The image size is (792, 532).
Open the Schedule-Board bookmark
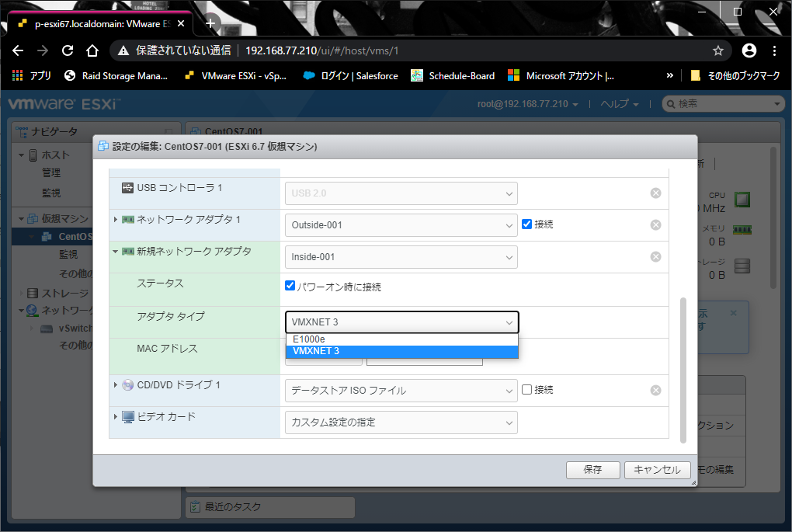tap(453, 76)
